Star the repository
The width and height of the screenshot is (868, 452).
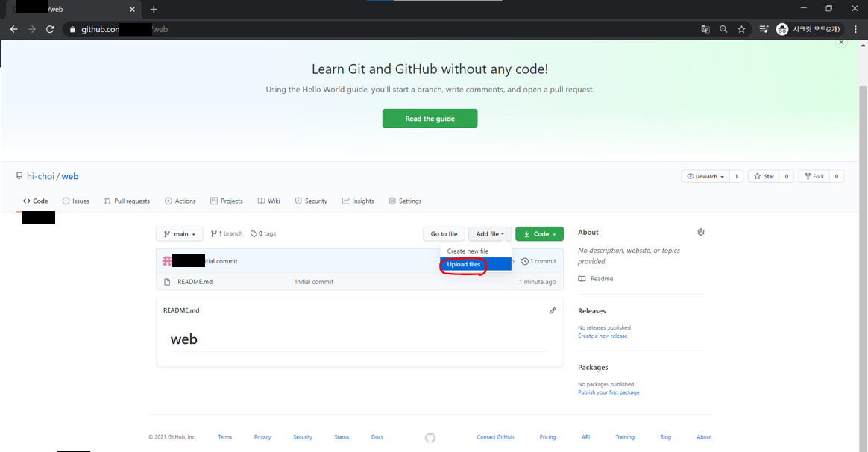(764, 176)
